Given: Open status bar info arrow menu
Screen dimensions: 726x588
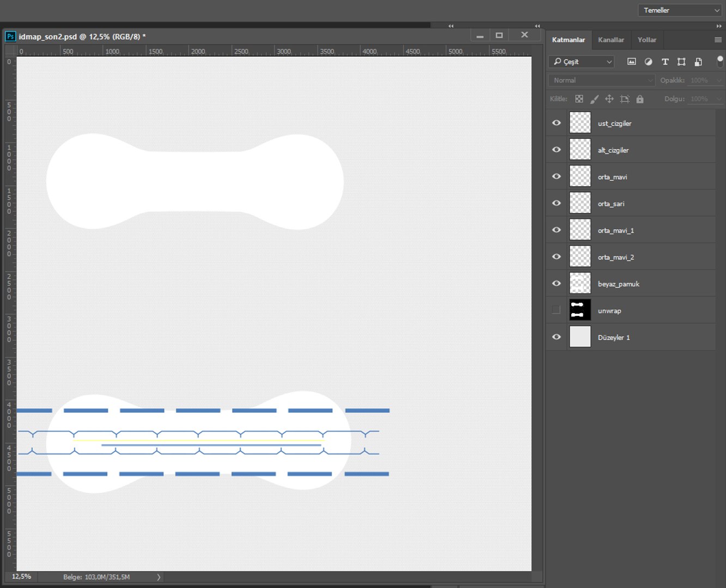Looking at the screenshot, I should coord(159,577).
